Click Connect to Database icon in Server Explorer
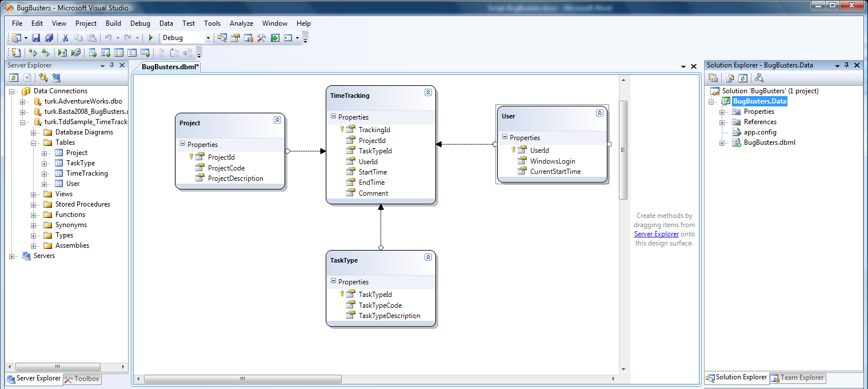Viewport: 868px width, 389px height. coord(43,78)
